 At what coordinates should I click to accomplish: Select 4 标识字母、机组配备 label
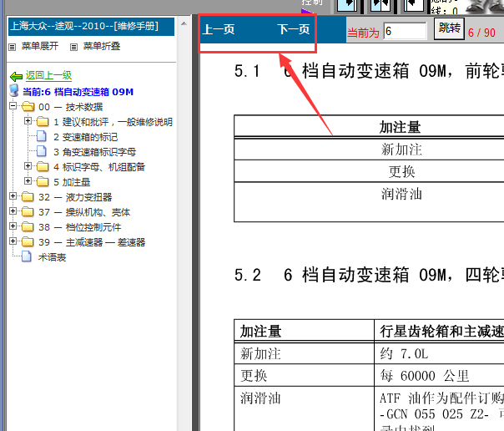[x=99, y=167]
